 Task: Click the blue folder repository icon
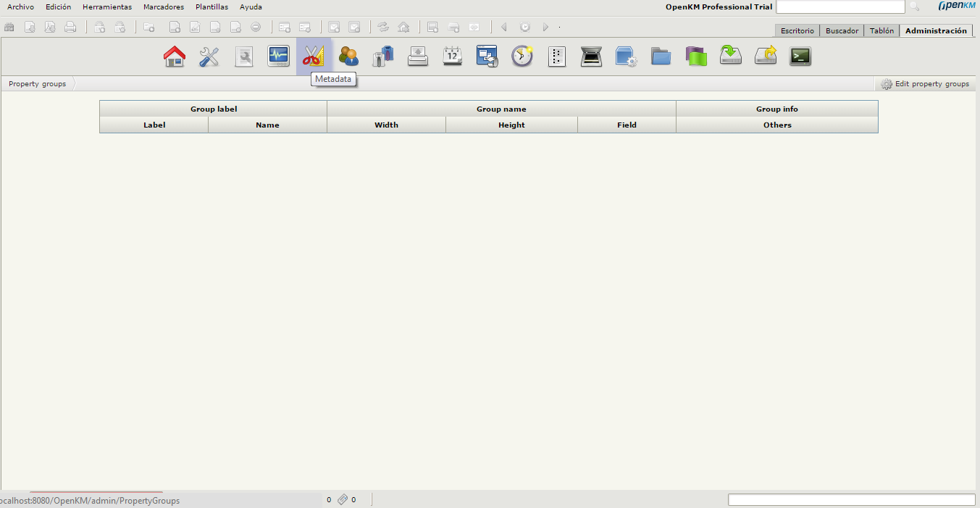[x=661, y=57]
